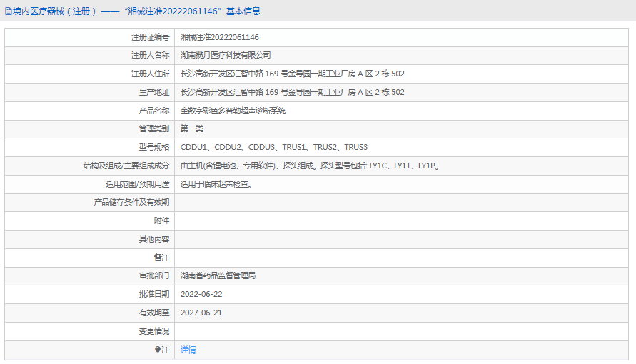
Task: Select the 湖南省药品监督管理局 value
Action: click(218, 276)
